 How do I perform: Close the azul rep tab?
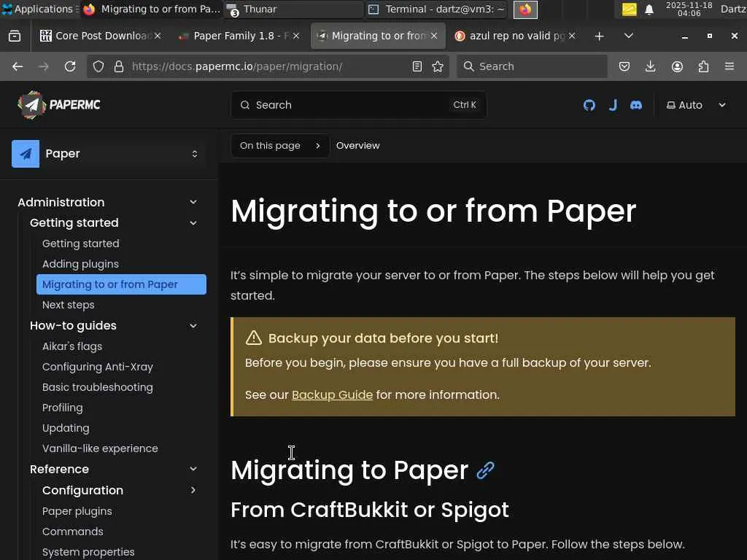572,36
